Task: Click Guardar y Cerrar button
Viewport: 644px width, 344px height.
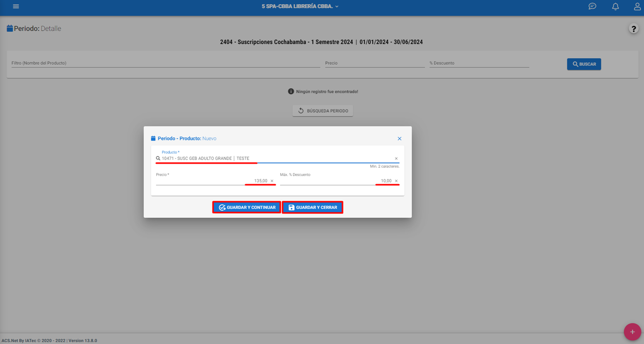Action: click(313, 207)
